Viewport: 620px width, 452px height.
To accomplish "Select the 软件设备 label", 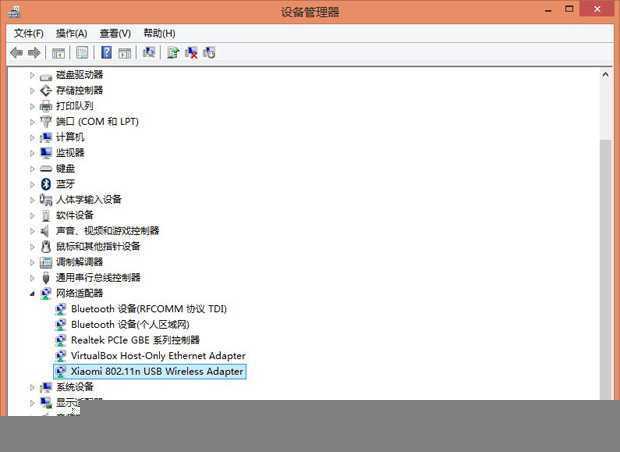I will pyautogui.click(x=75, y=215).
